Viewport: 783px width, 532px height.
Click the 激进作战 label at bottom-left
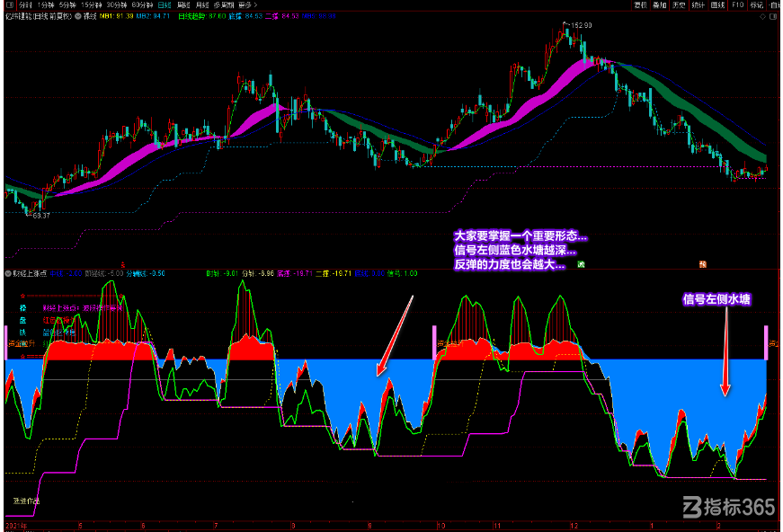pyautogui.click(x=26, y=501)
